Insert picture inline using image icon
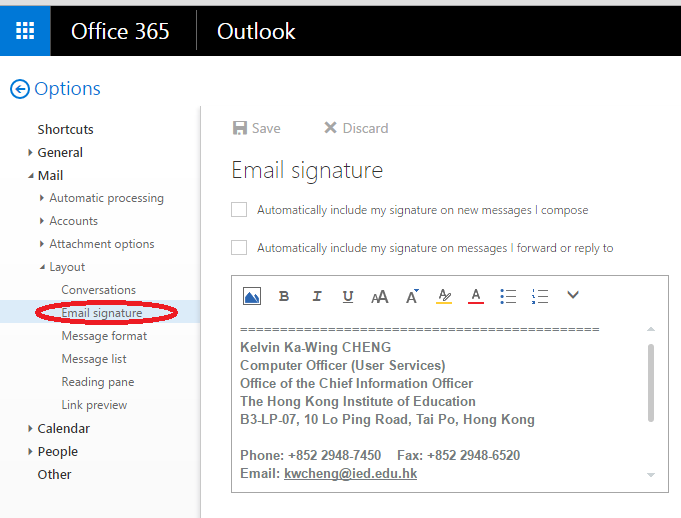The width and height of the screenshot is (681, 518). 252,297
